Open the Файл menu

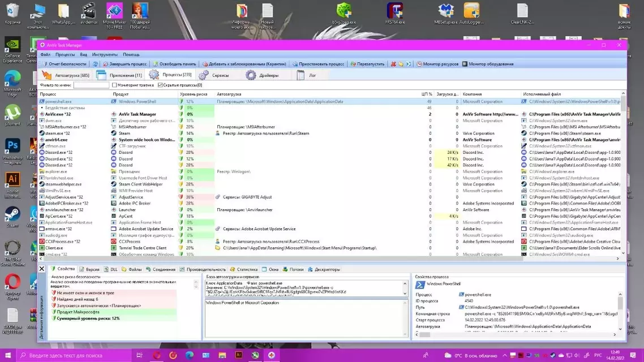(45, 55)
